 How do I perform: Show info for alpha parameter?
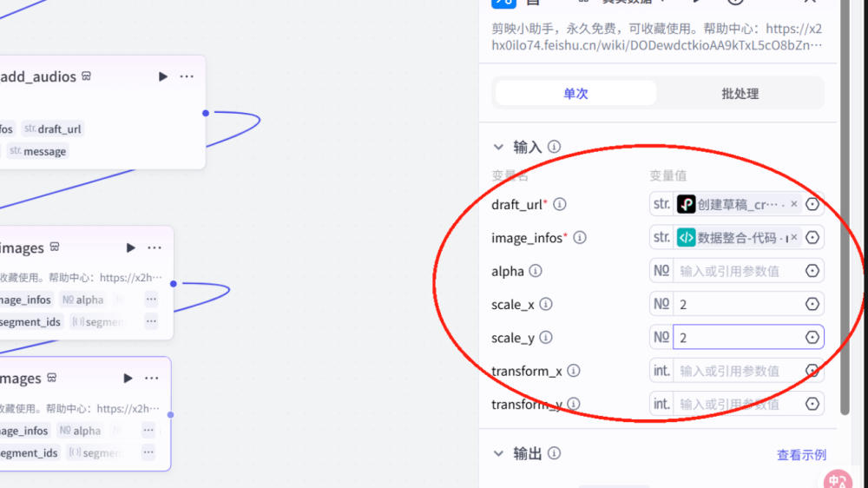[536, 271]
